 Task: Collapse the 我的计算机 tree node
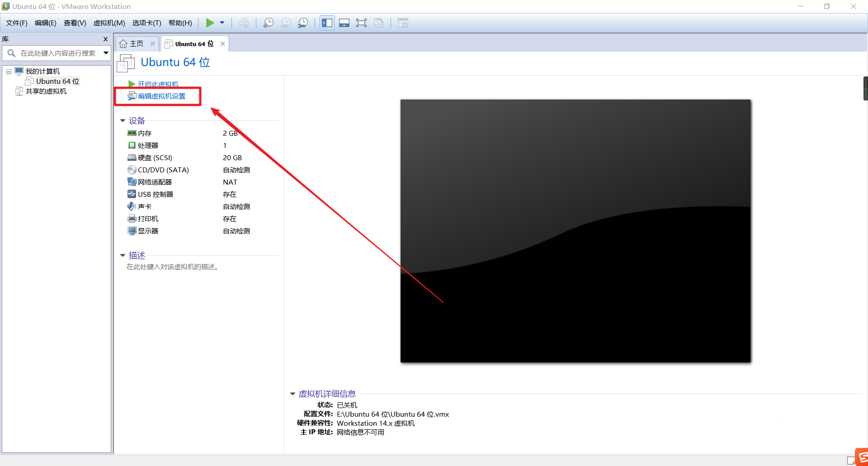[x=9, y=71]
